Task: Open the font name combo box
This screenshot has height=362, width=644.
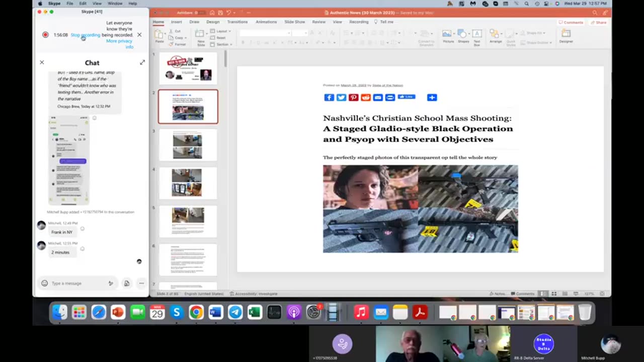Action: (266, 33)
